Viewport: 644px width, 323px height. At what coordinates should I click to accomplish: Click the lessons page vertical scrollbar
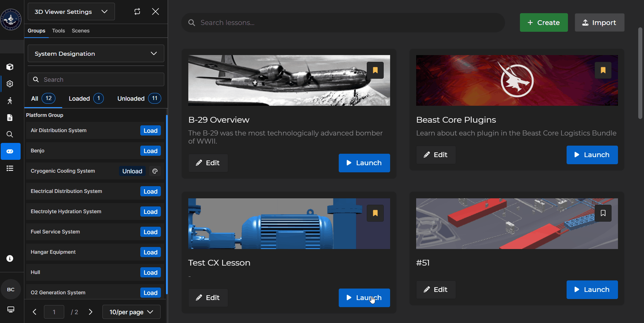(640, 73)
